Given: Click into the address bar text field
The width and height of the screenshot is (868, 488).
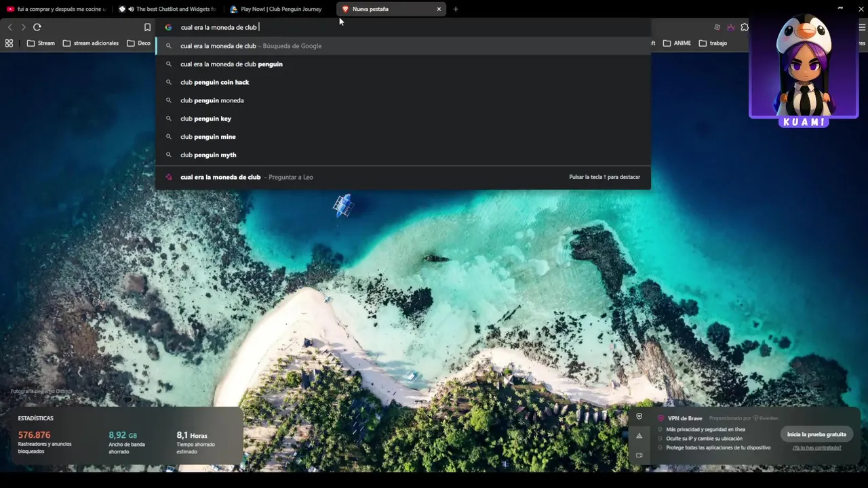Looking at the screenshot, I should (x=403, y=27).
